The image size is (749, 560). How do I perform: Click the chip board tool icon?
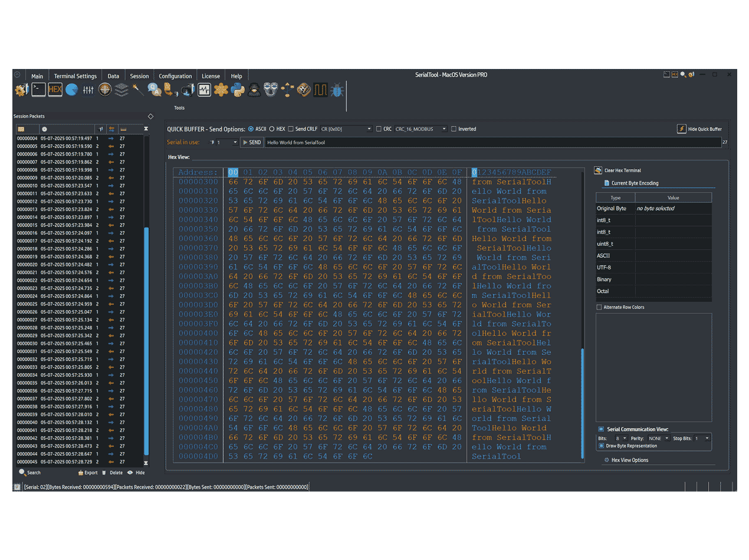point(304,90)
